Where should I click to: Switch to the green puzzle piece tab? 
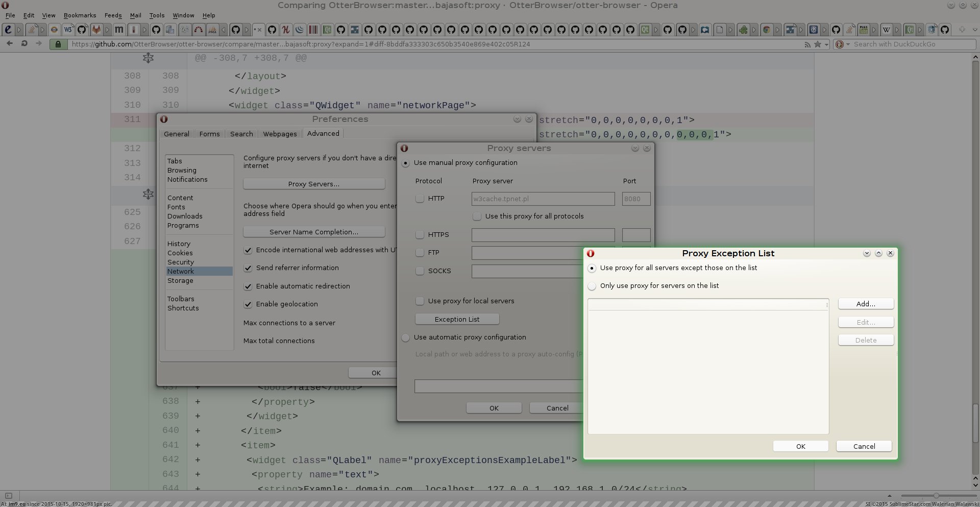click(743, 30)
